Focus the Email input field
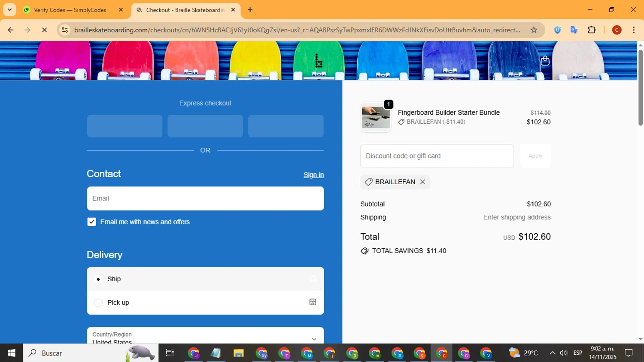The image size is (644, 362). coord(205,198)
